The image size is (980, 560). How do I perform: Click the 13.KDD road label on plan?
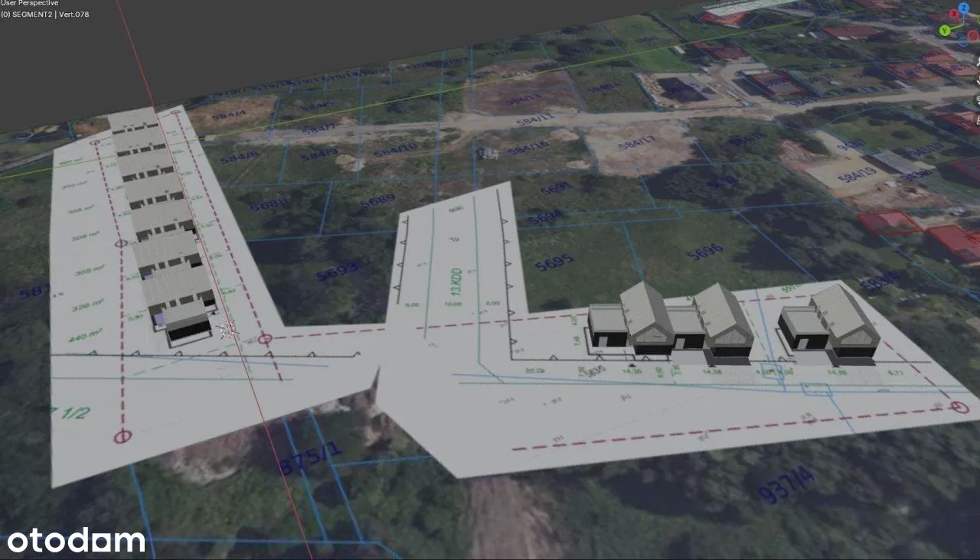(x=456, y=281)
